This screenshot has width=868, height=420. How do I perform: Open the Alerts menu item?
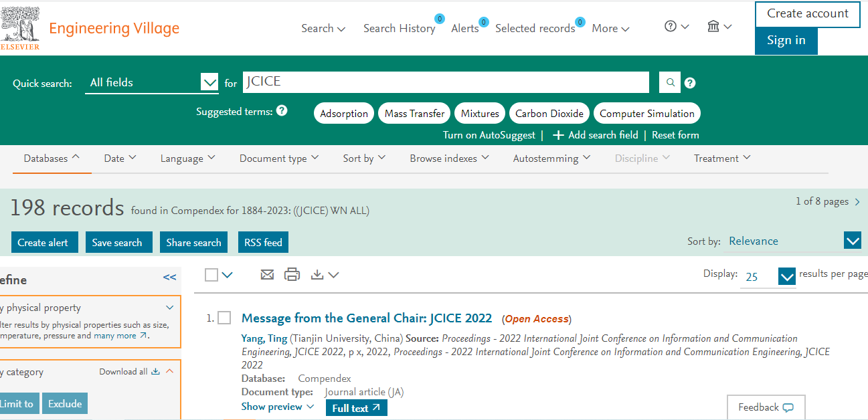coord(465,28)
